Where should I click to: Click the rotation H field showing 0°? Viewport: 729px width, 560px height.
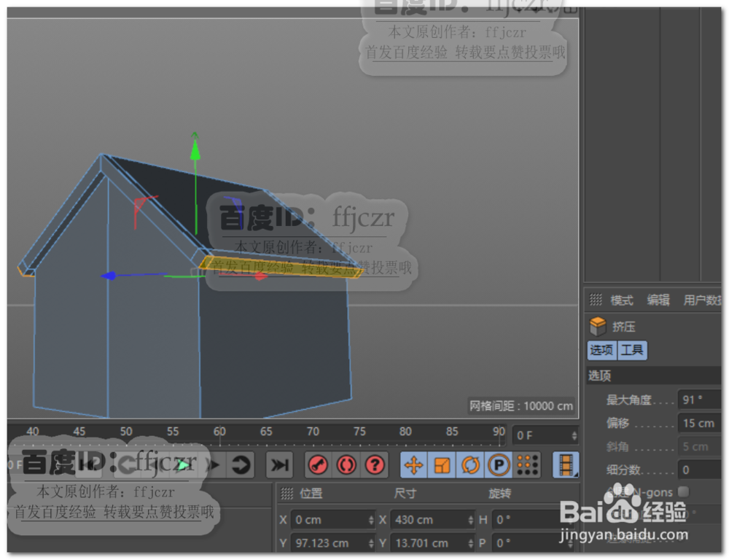tap(534, 520)
